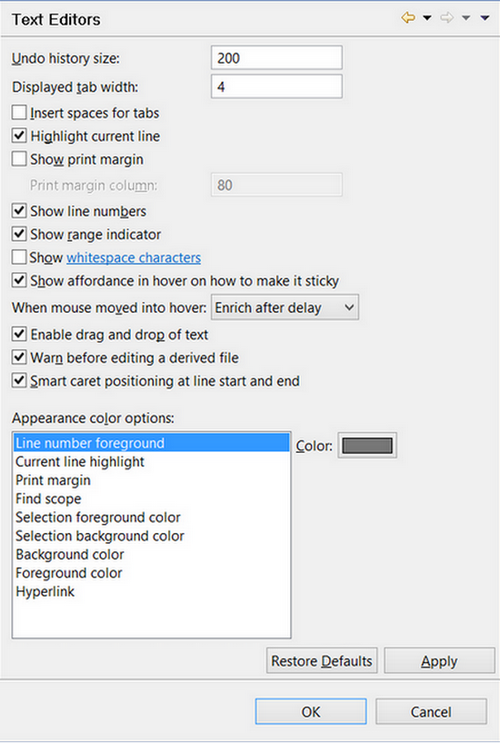
Task: Click in the Displayed tab width field
Action: click(x=277, y=87)
